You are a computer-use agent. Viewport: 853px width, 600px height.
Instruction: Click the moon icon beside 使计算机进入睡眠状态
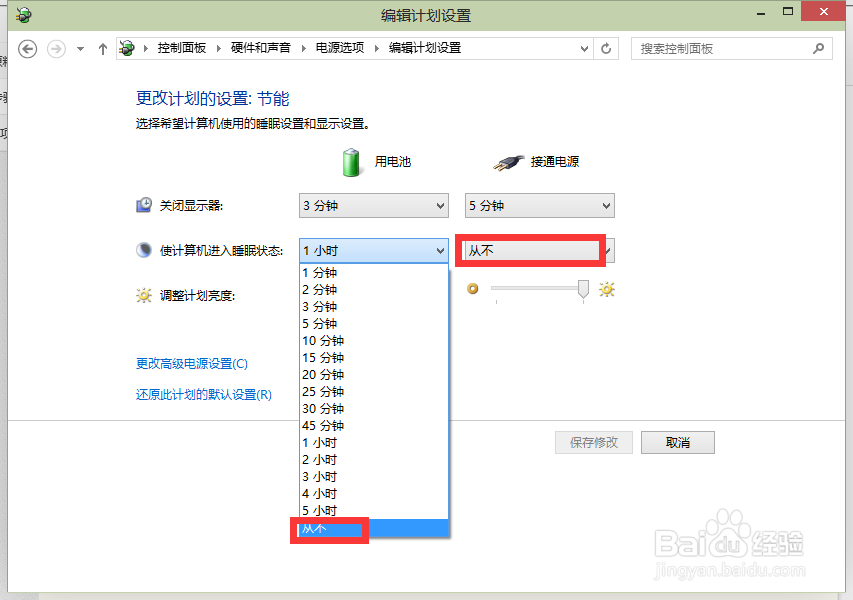pos(143,249)
